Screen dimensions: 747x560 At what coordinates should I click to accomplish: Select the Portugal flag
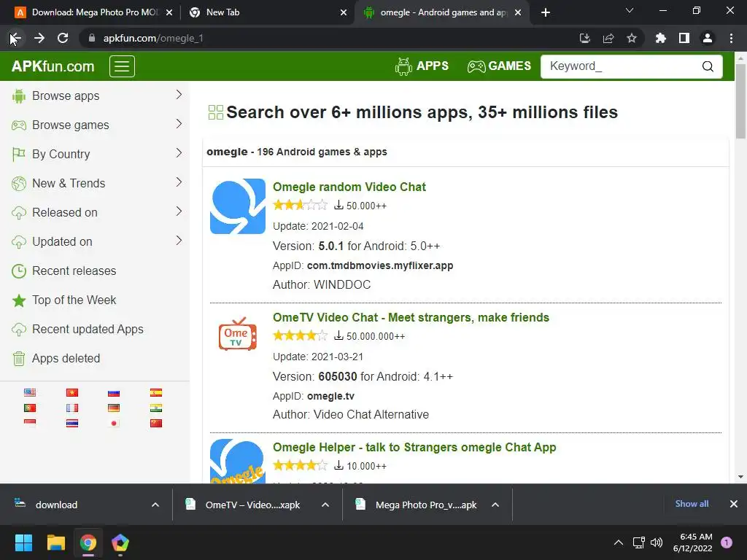(30, 408)
